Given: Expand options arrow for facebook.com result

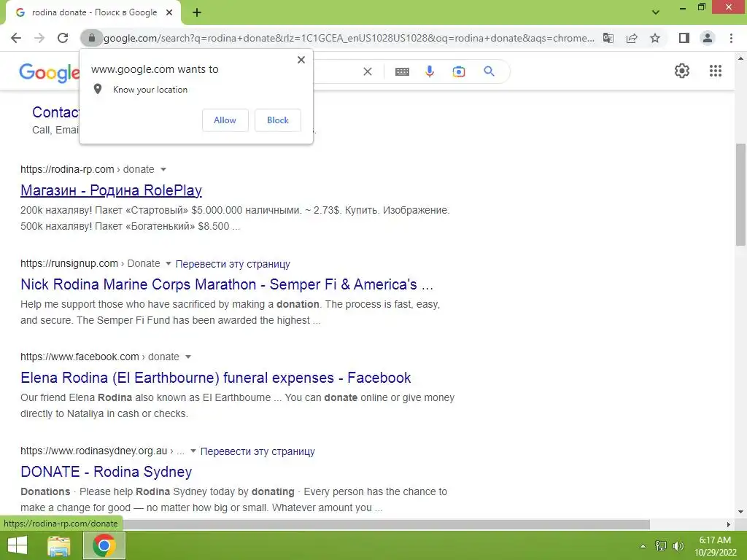Looking at the screenshot, I should coord(188,357).
